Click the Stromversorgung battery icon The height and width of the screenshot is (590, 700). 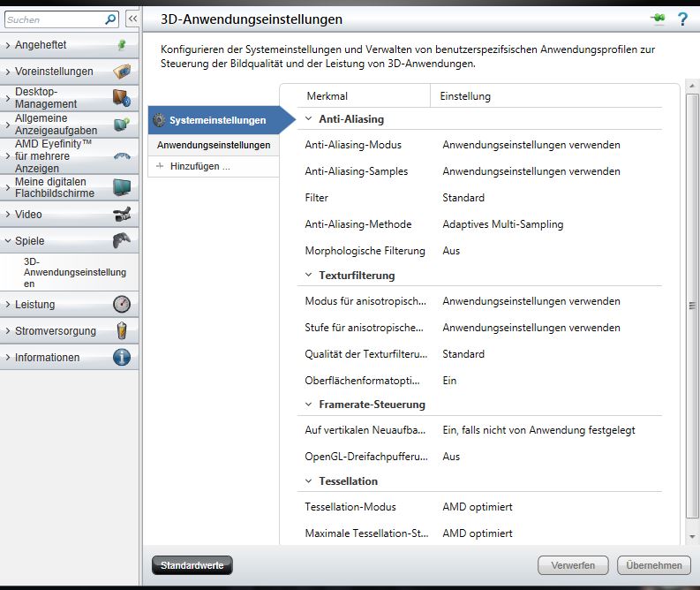(x=122, y=331)
